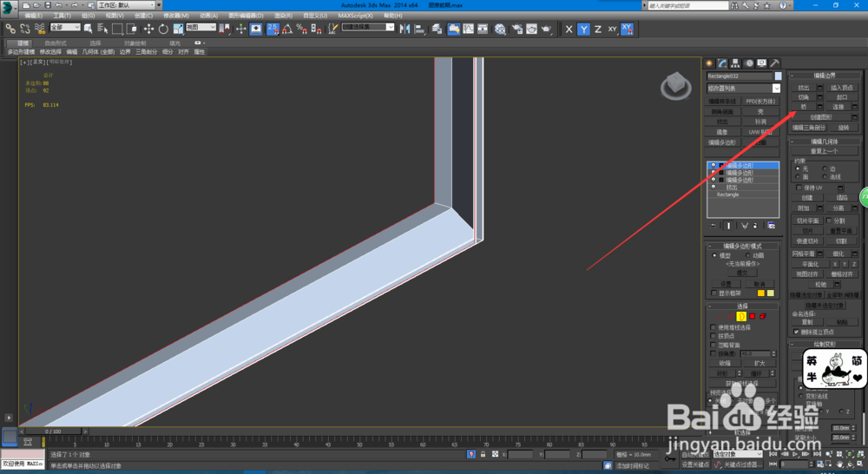Enable the 使用堆栈选择 checkbox

713,327
